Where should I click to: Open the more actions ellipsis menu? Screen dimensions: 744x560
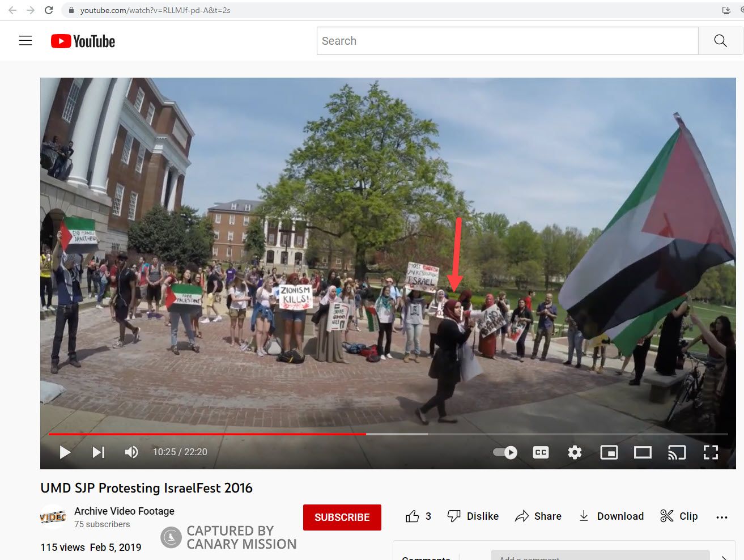point(721,517)
